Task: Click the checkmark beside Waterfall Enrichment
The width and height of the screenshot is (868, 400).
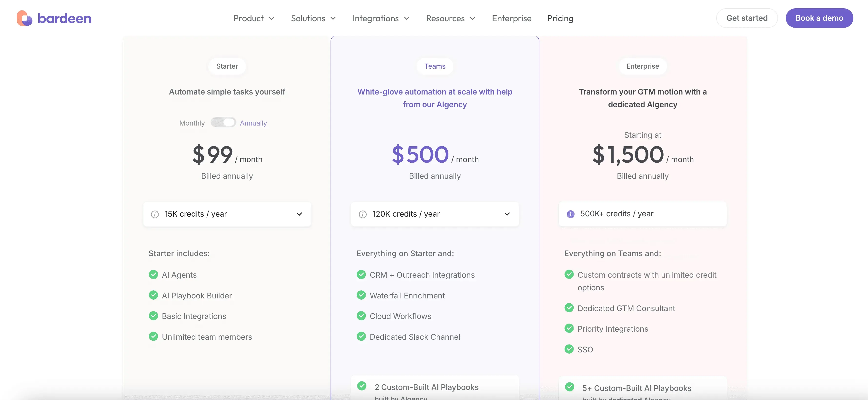Action: pos(361,295)
